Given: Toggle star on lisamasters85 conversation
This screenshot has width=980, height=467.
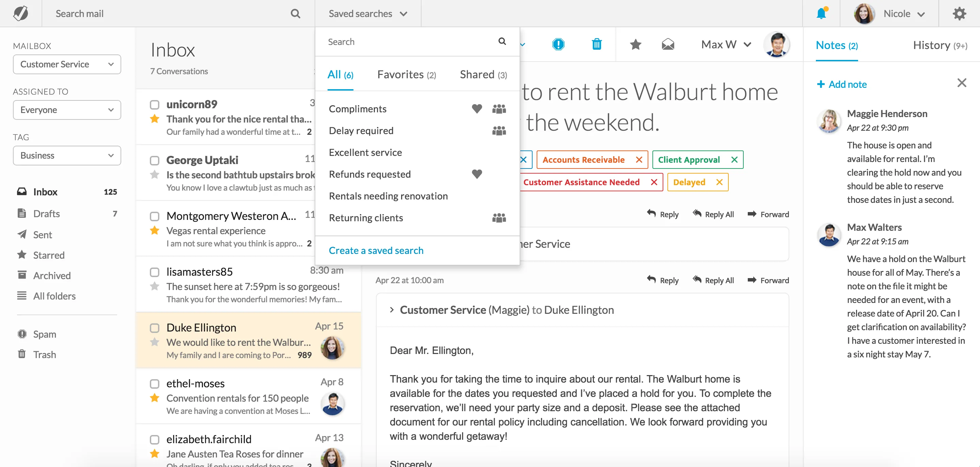Looking at the screenshot, I should 155,286.
